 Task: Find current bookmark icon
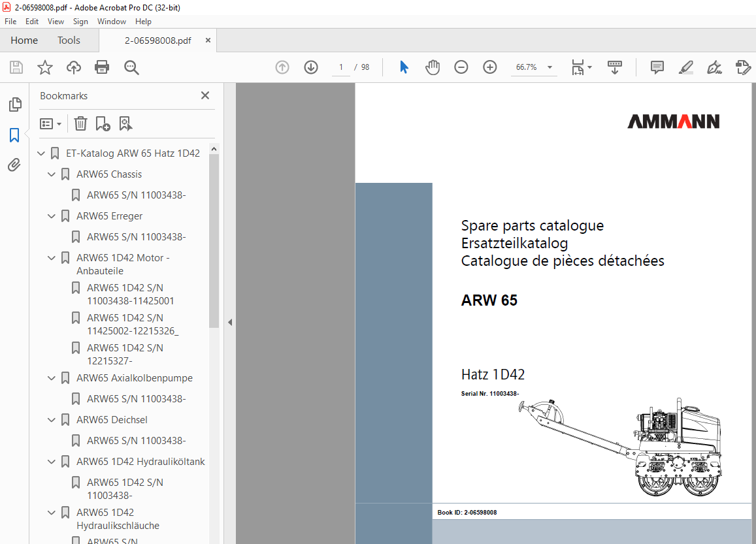[x=125, y=124]
